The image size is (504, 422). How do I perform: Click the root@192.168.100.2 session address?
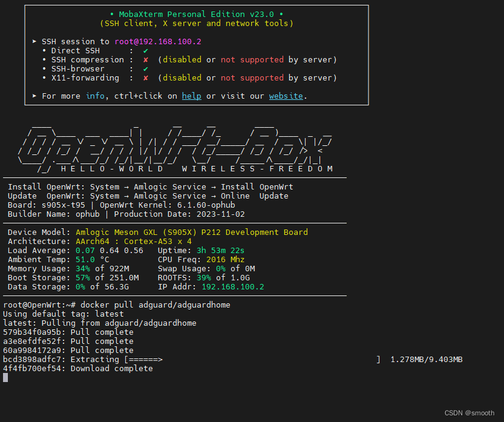pos(158,42)
